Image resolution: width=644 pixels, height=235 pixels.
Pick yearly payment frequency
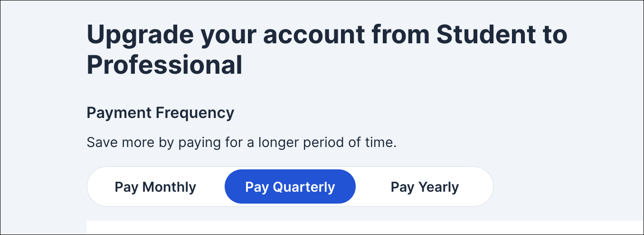point(425,187)
